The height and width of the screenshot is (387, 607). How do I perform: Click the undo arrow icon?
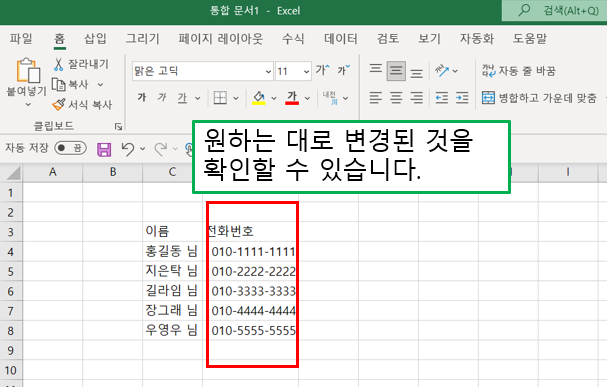(128, 149)
